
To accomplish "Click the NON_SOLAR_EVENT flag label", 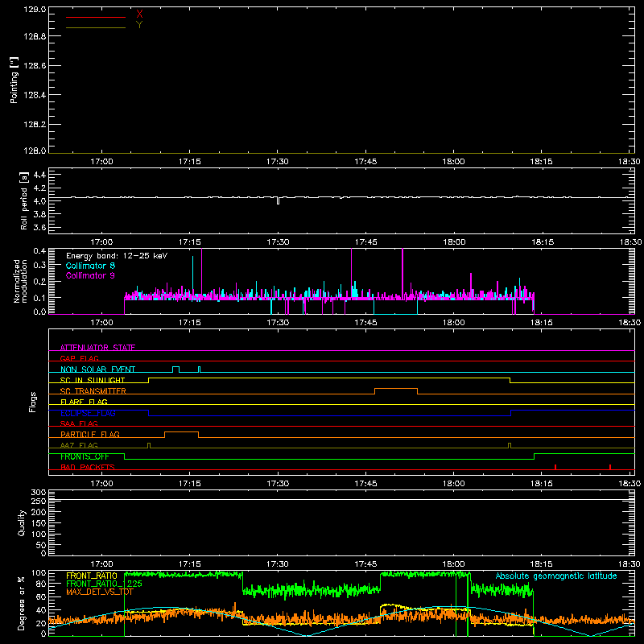I will click(97, 369).
